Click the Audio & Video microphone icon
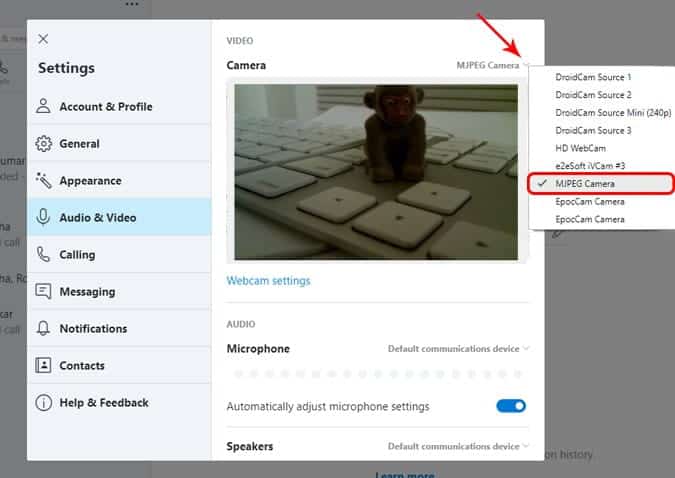This screenshot has height=478, width=675. coord(43,217)
